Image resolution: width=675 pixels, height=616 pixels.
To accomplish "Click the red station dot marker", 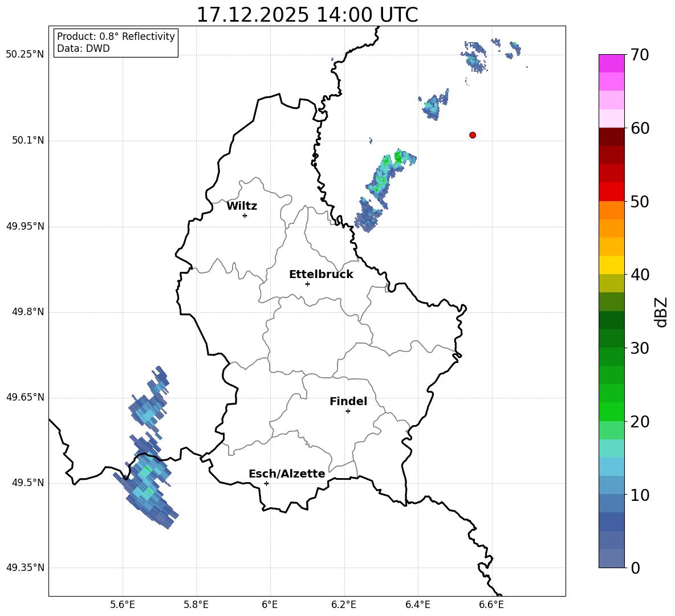I will 473,135.
